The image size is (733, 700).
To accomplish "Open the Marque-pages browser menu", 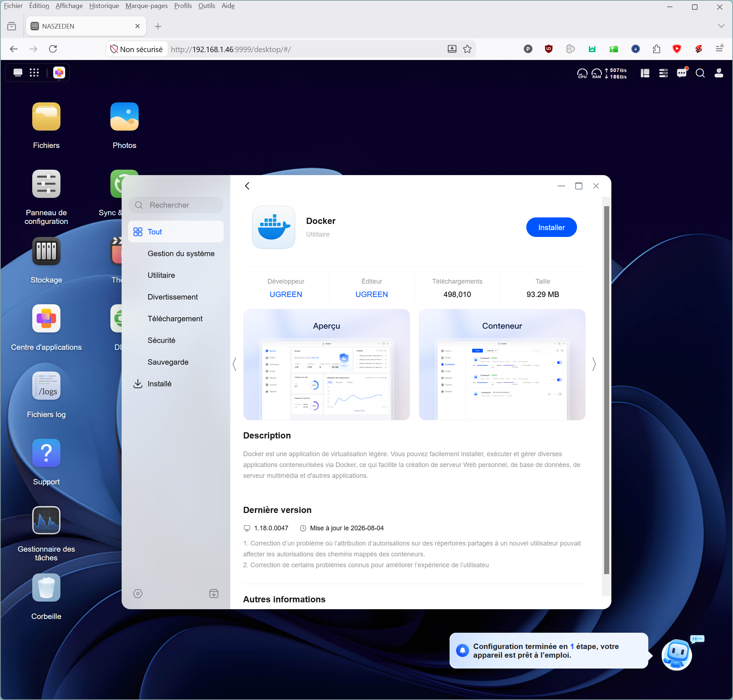I will tap(146, 5).
